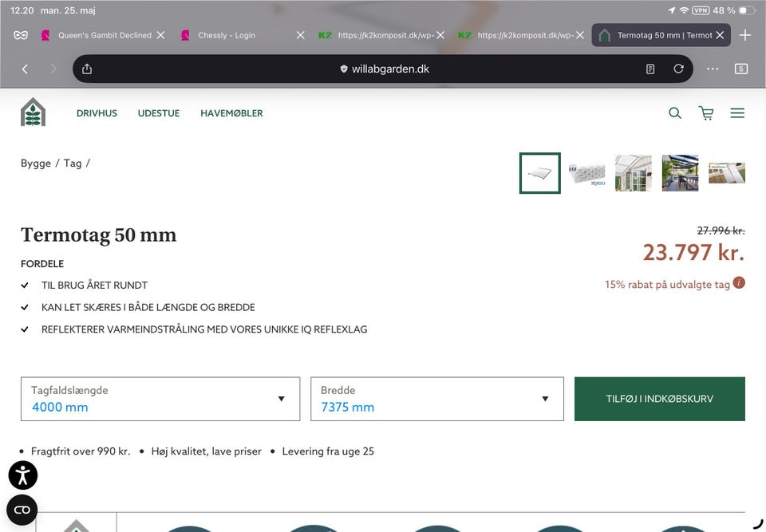Click TILFØJ I INDKØBSKURV button
Image resolution: width=766 pixels, height=532 pixels.
pos(660,399)
